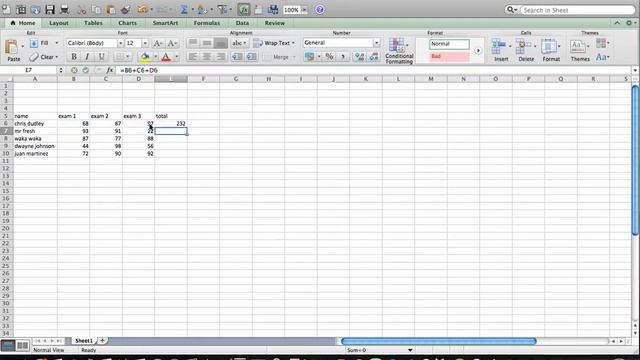This screenshot has width=640, height=360.
Task: Expand the Wrap Text dropdown
Action: 293,43
